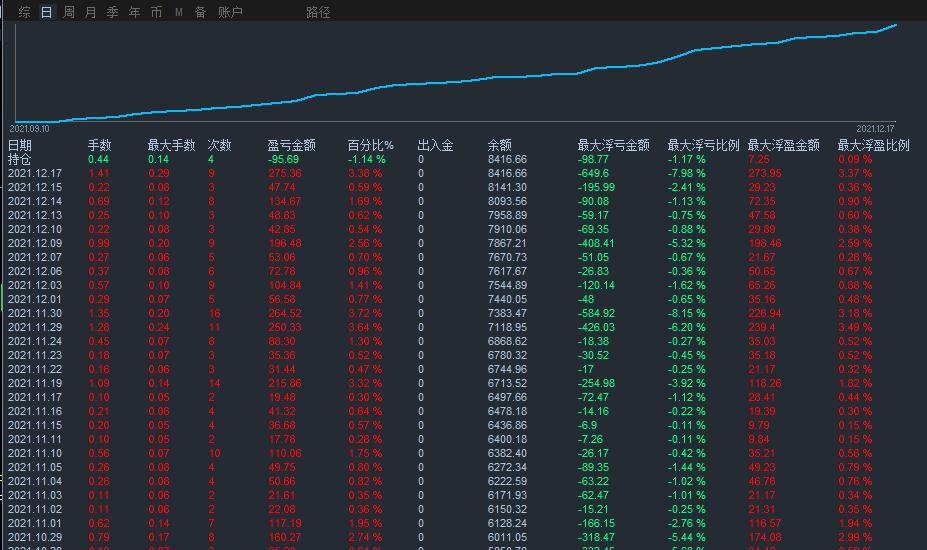The image size is (927, 550).
Task: Select the 2021.12.13 date row
Action: pyautogui.click(x=35, y=215)
